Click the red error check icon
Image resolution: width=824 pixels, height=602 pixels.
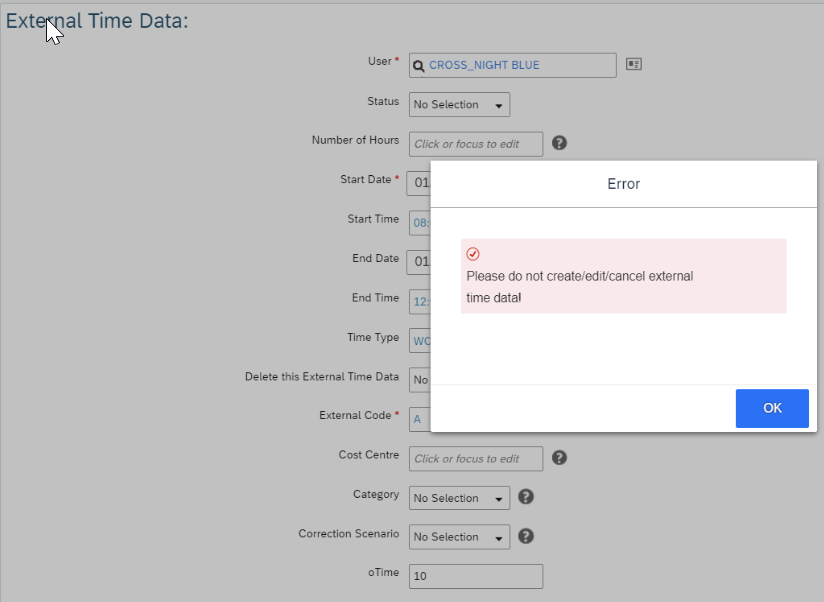473,254
